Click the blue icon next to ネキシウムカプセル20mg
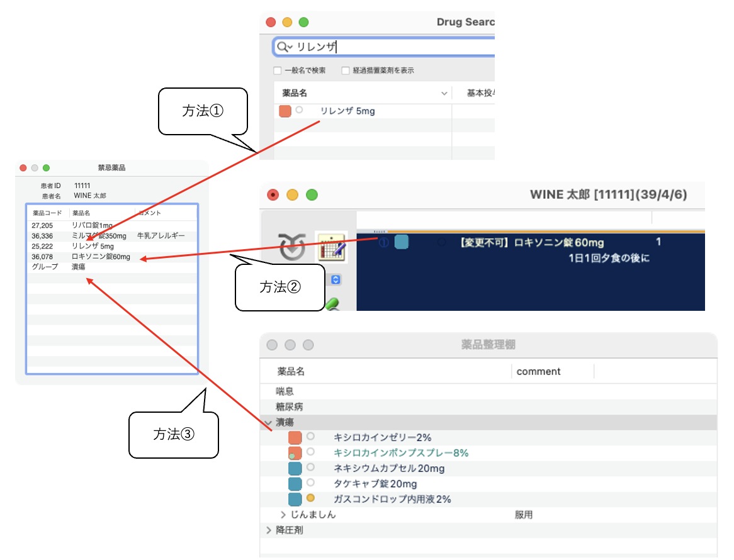This screenshot has height=560, width=734. click(295, 469)
